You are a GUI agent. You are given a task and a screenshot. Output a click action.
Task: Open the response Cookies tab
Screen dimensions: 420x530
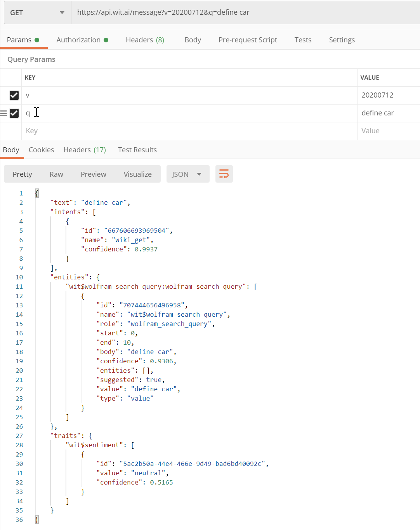click(x=41, y=150)
